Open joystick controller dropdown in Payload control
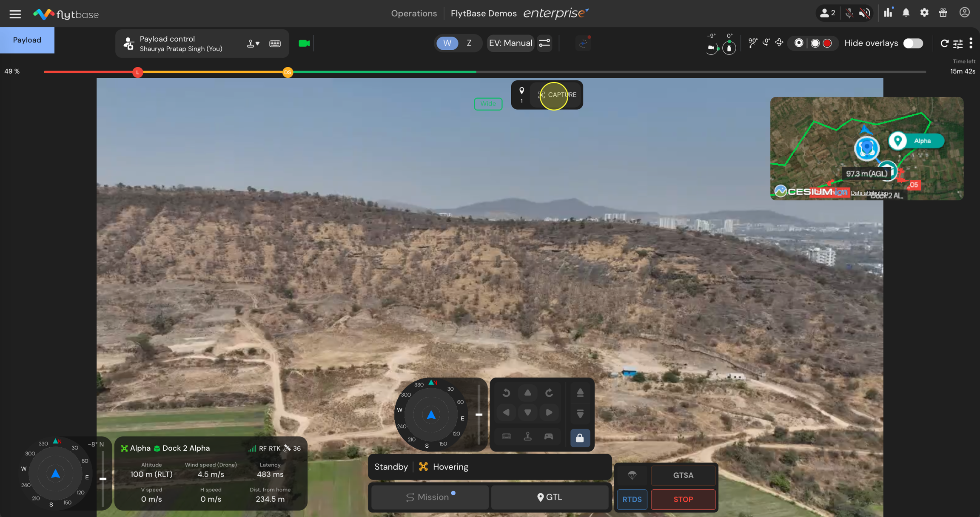 point(253,43)
